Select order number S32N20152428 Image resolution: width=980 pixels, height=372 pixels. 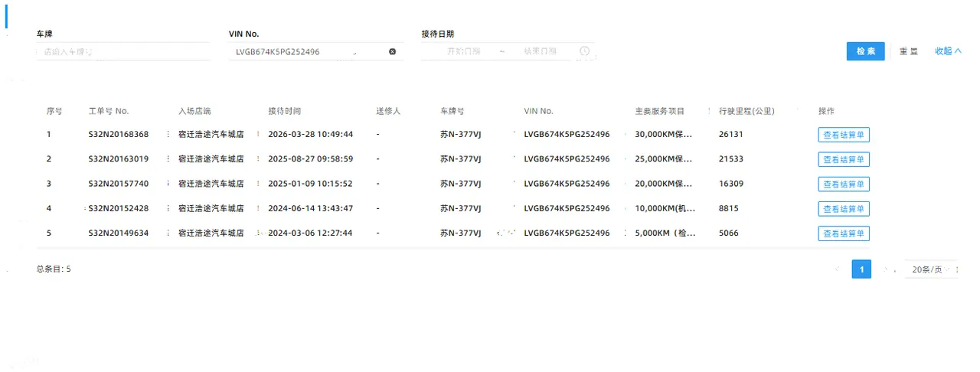coord(119,208)
